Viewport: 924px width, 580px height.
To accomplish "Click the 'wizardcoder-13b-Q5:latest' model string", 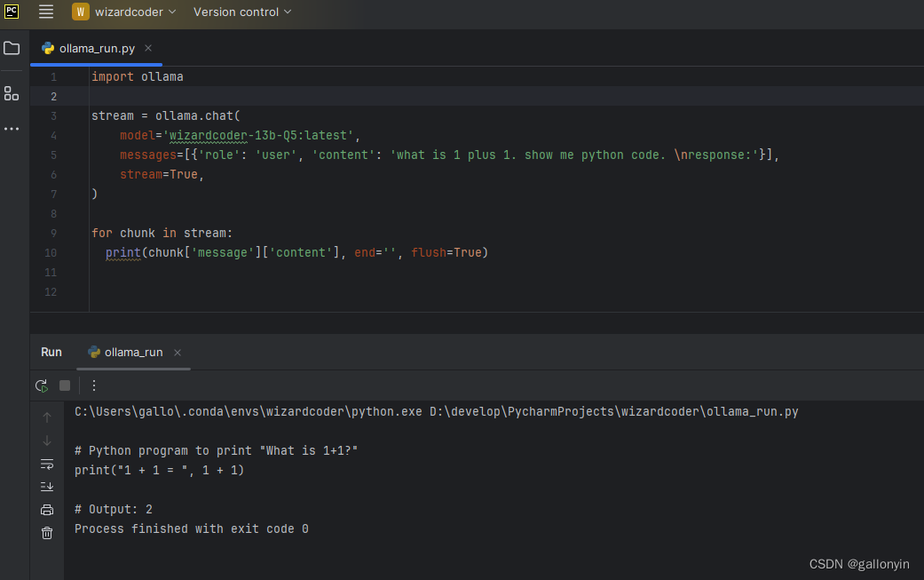I will click(x=258, y=136).
